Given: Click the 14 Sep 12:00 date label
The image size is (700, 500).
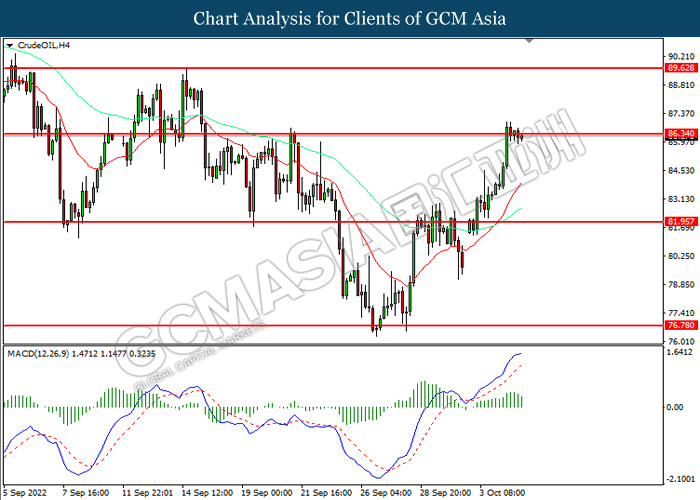Looking at the screenshot, I should [207, 493].
